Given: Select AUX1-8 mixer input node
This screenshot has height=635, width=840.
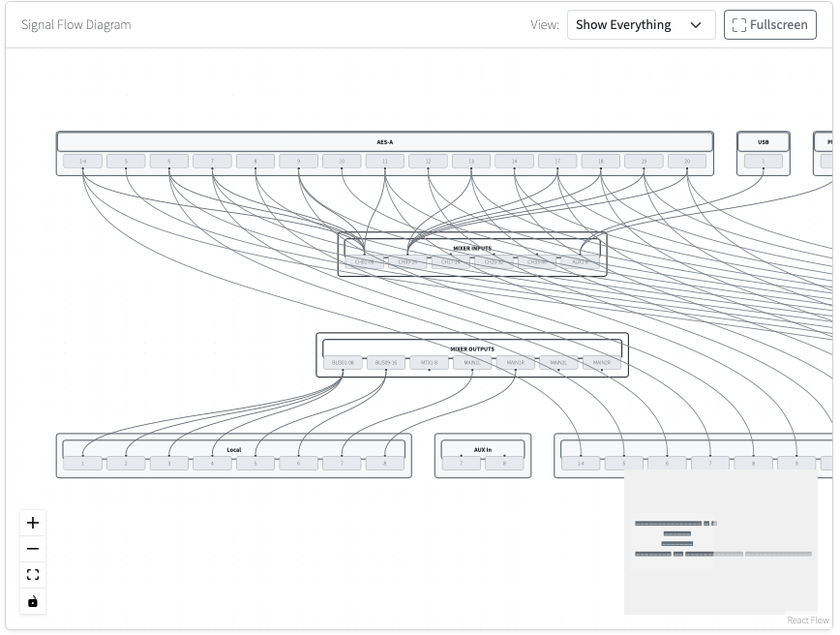Looking at the screenshot, I should [581, 262].
